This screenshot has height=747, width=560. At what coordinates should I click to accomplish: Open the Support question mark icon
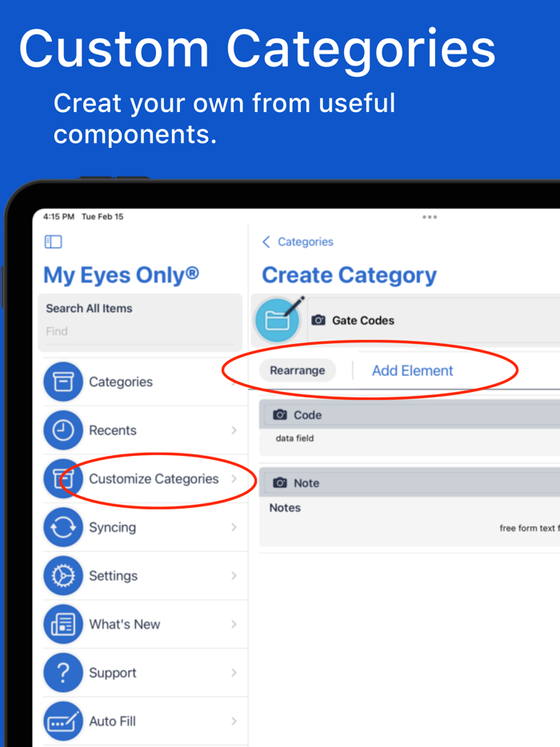(x=63, y=673)
